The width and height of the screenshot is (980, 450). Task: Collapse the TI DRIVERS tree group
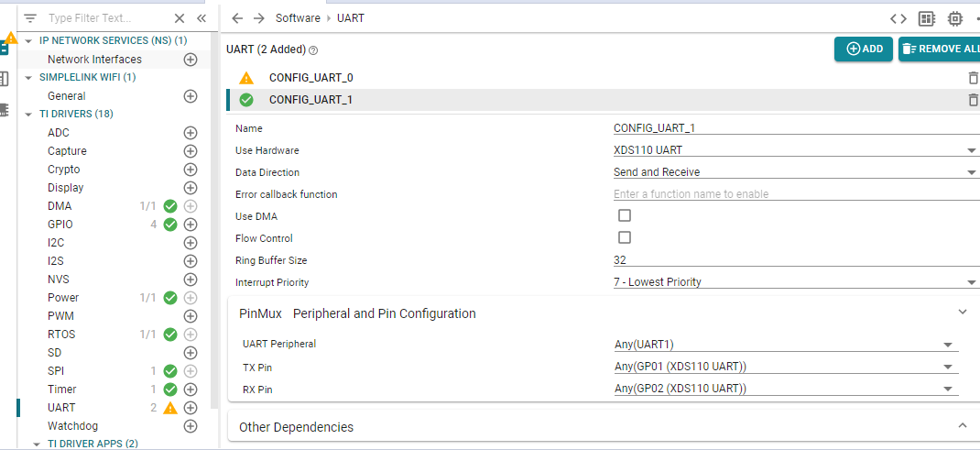pos(29,115)
